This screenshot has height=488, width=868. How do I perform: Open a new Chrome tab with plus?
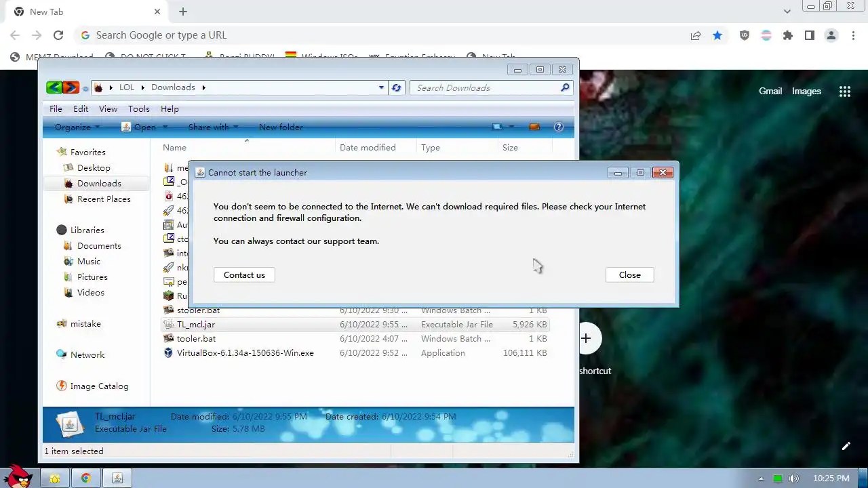click(183, 12)
